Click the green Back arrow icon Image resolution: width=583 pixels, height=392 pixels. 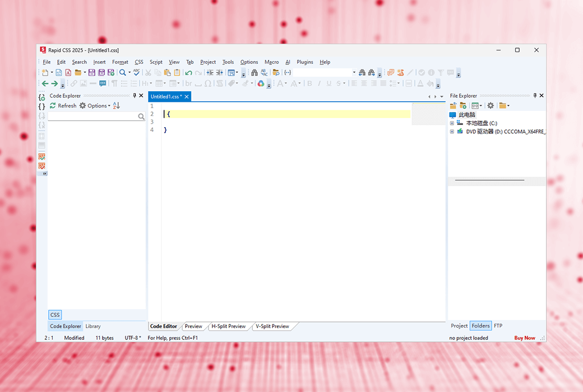pyautogui.click(x=45, y=83)
